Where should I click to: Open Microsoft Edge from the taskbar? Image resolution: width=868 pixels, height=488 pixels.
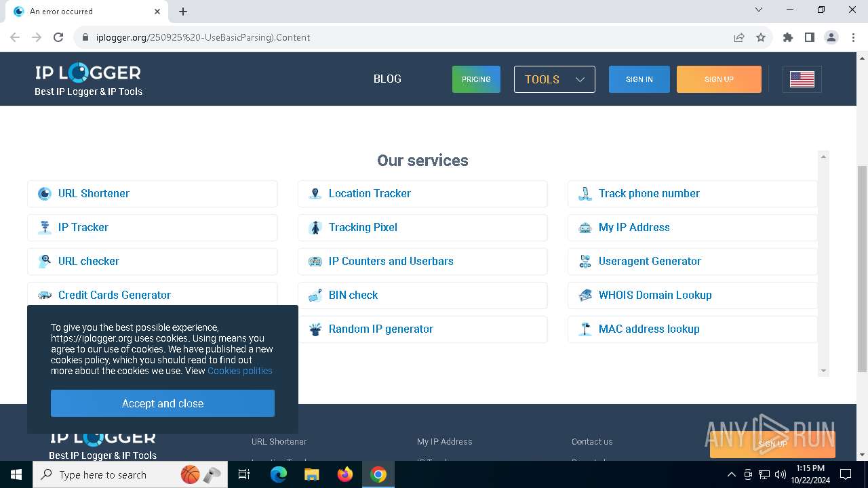click(x=279, y=474)
